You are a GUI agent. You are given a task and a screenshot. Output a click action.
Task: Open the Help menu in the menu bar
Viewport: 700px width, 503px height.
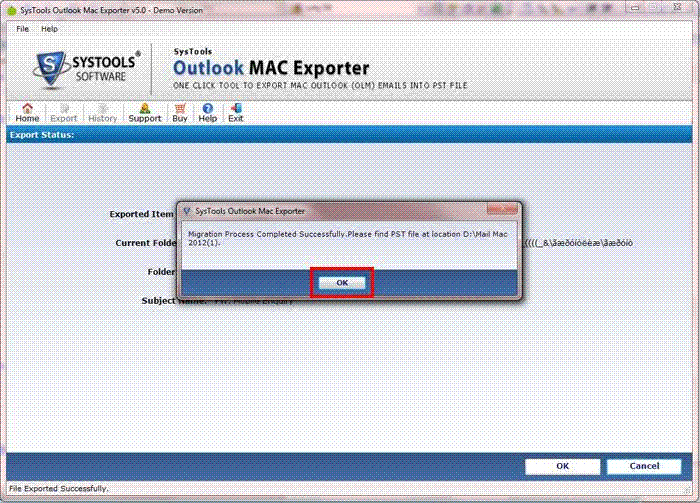pyautogui.click(x=50, y=29)
